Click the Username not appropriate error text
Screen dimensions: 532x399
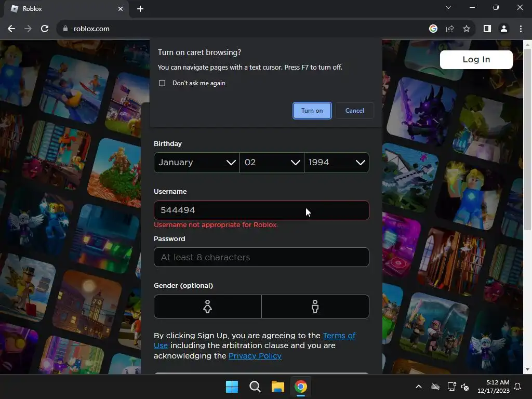pos(216,225)
